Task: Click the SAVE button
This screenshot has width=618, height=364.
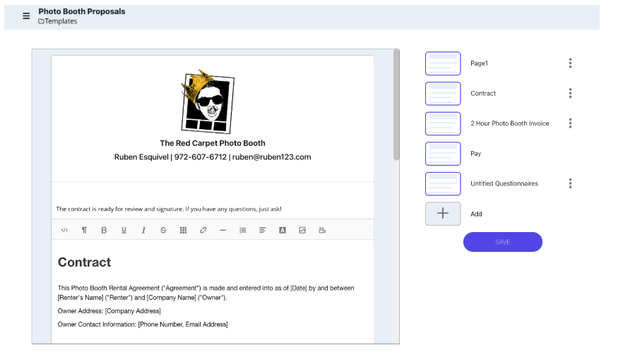Action: (x=503, y=242)
